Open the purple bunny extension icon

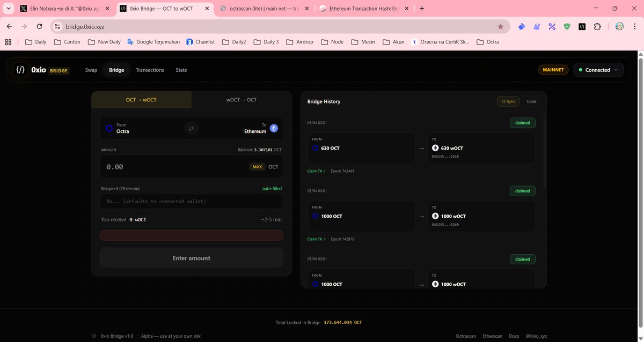(537, 26)
